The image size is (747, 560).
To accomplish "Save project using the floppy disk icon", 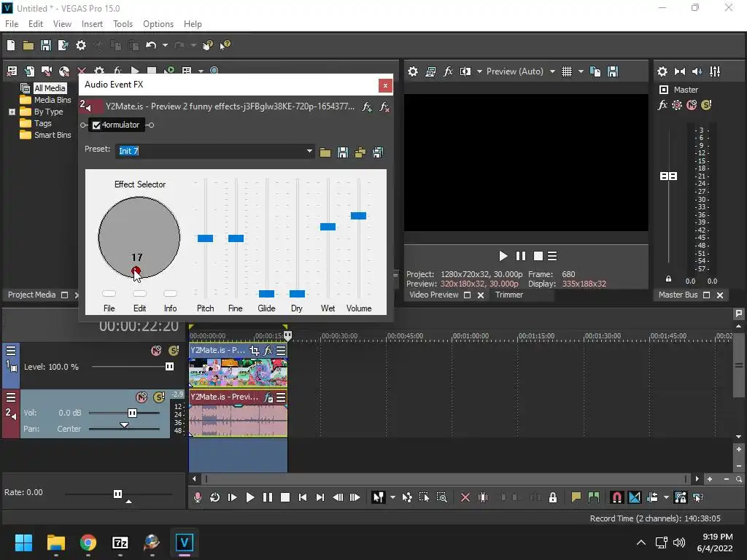I will click(x=46, y=45).
